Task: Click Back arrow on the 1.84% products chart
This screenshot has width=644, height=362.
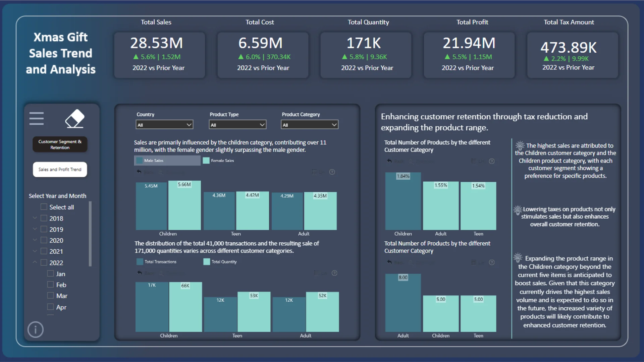Action: point(389,161)
